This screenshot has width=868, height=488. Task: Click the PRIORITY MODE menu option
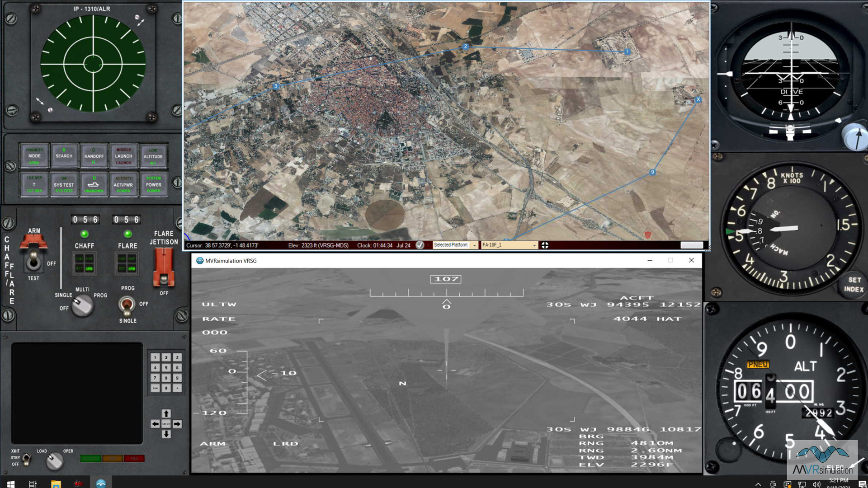pos(34,155)
